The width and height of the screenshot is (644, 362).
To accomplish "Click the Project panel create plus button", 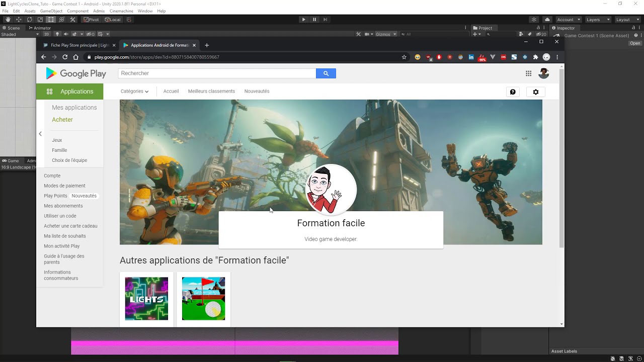I will pos(476,34).
